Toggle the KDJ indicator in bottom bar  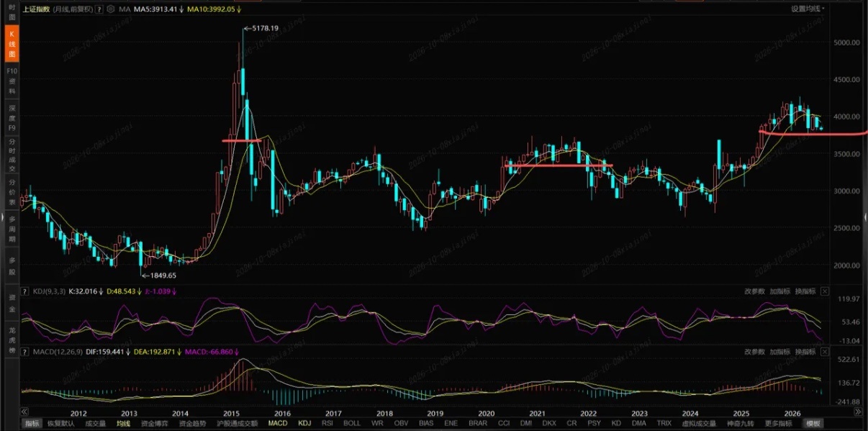304,423
